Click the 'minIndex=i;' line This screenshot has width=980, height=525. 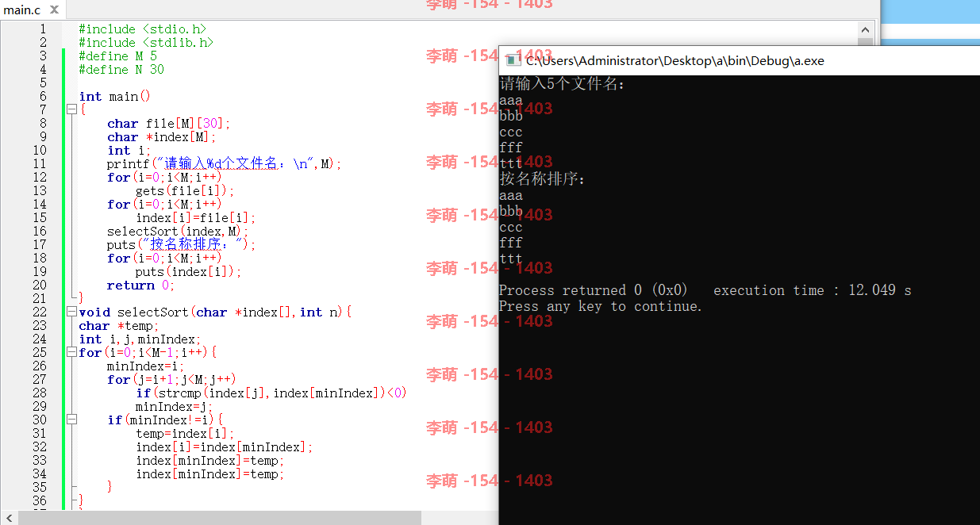coord(145,366)
